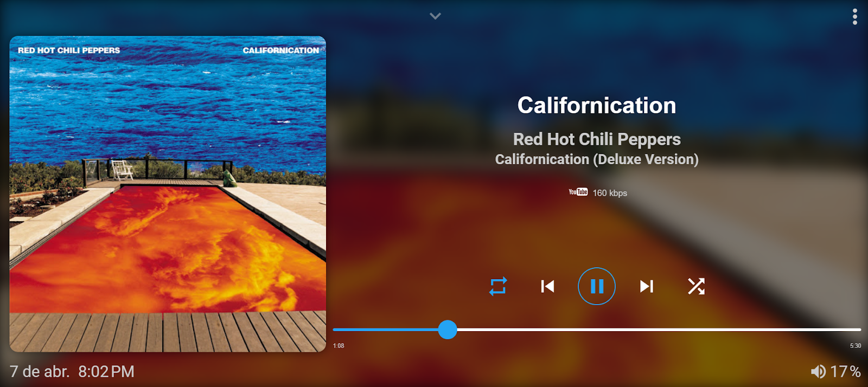Viewport: 868px width, 387px height.
Task: Click the YouTube source icon
Action: [578, 192]
